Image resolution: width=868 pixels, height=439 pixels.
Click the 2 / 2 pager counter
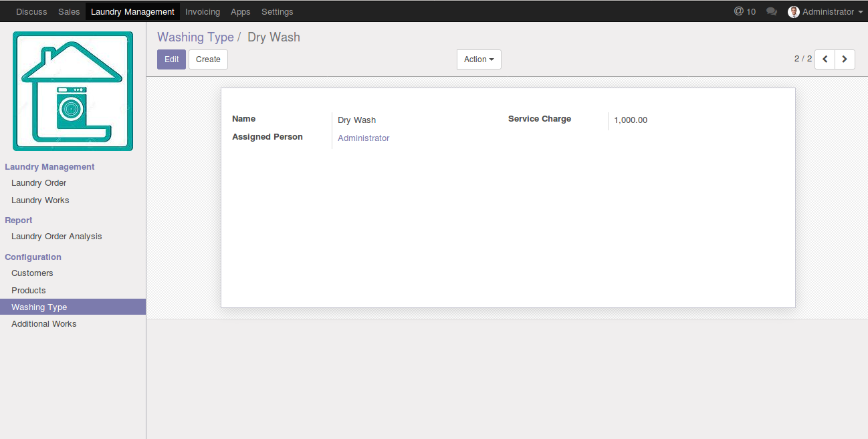click(803, 59)
